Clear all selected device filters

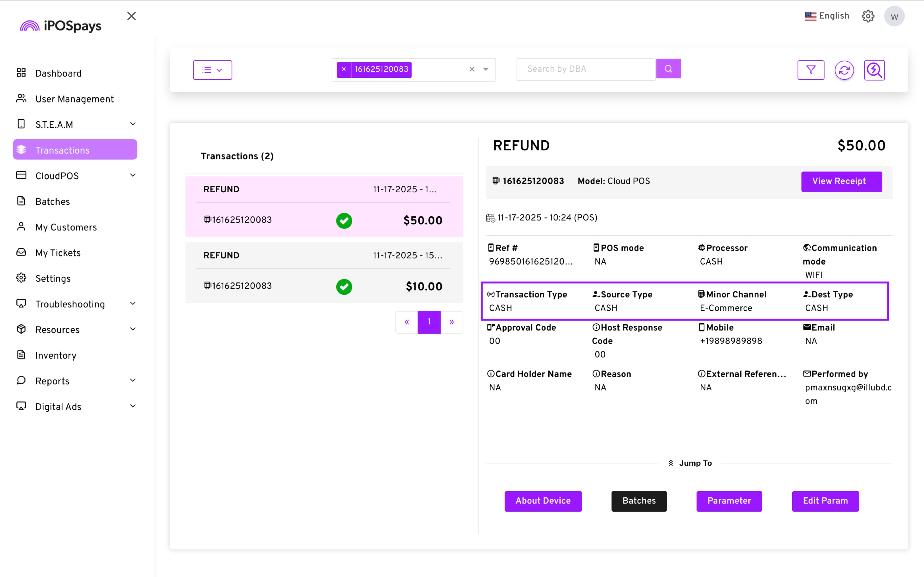tap(472, 69)
